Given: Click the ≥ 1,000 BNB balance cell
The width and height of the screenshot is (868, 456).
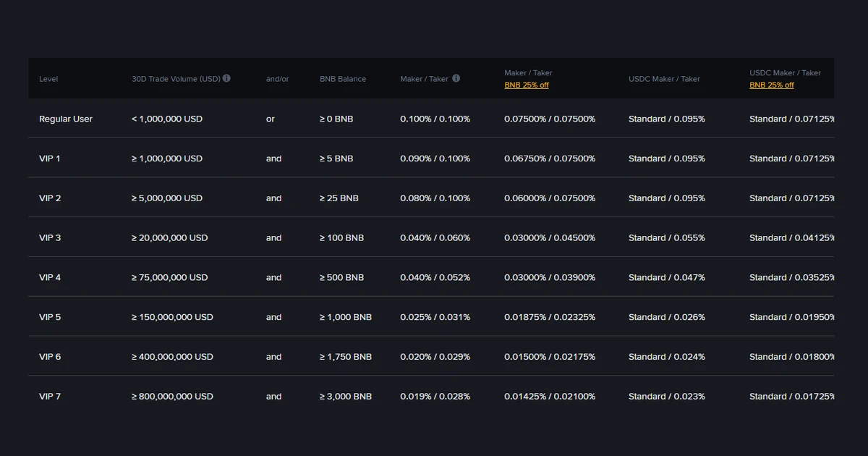Looking at the screenshot, I should point(346,317).
